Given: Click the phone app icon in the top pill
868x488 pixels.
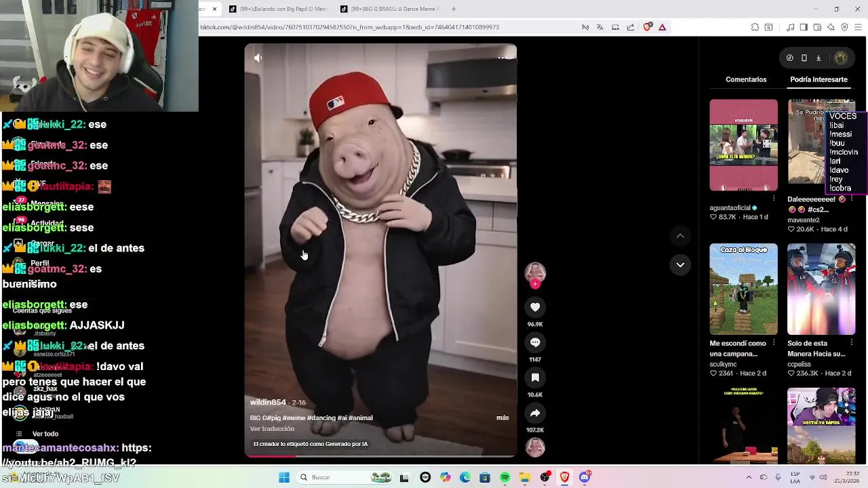Looking at the screenshot, I should 804,58.
